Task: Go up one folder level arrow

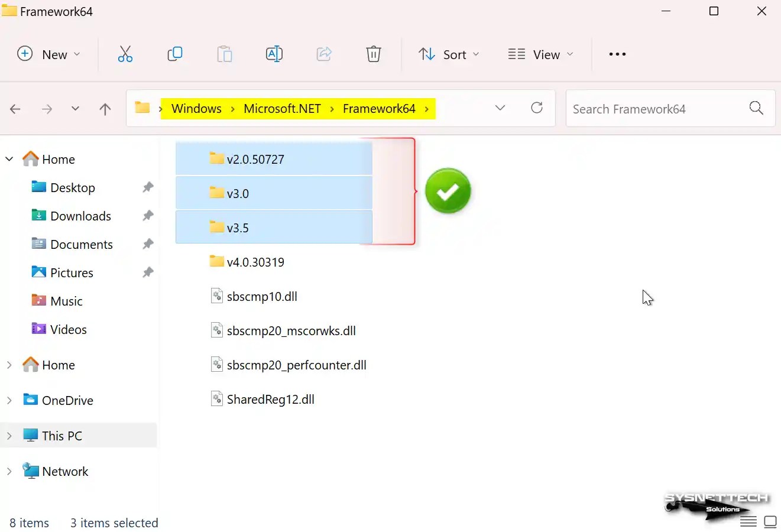Action: [x=105, y=109]
